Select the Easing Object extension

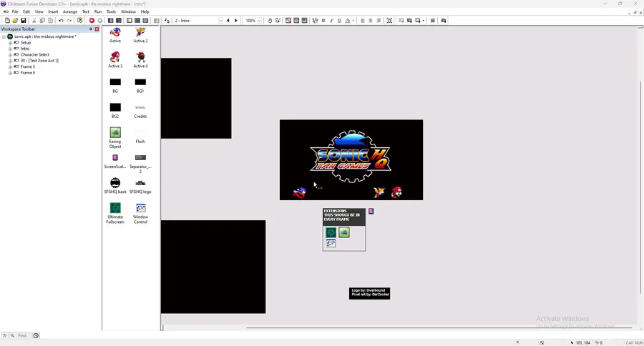pyautogui.click(x=115, y=132)
